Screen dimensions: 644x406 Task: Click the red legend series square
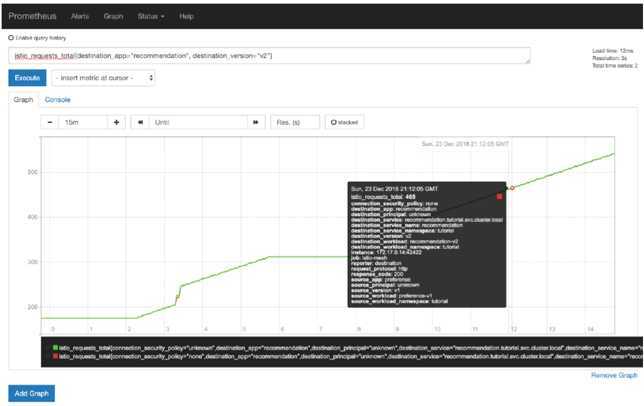[55, 356]
